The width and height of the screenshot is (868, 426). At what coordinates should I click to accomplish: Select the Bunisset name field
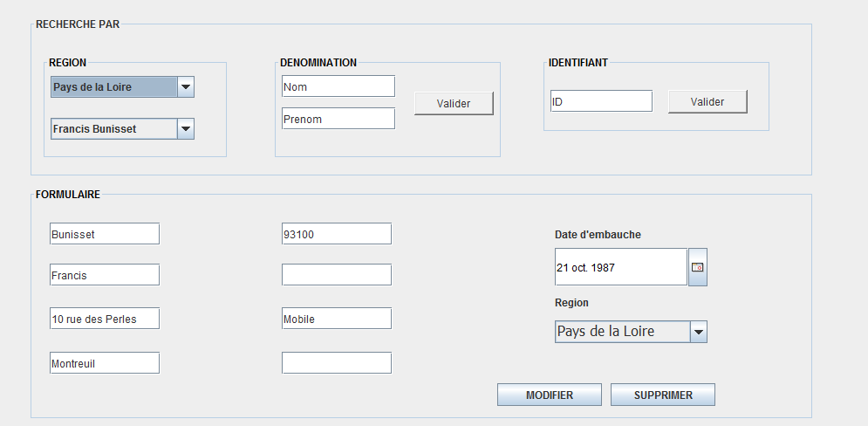tap(105, 234)
